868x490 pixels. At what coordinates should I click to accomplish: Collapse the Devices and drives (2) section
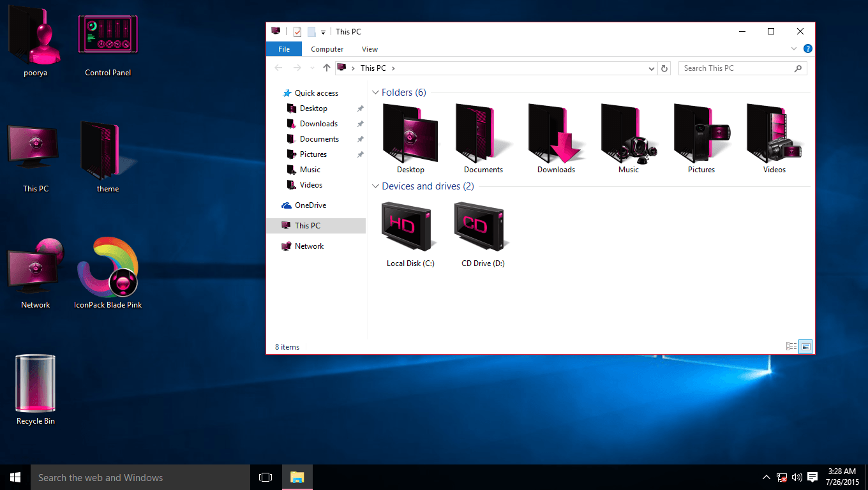[375, 186]
